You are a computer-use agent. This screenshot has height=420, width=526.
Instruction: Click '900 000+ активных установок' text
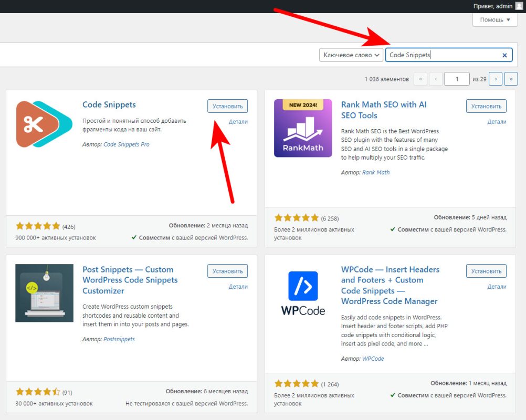point(56,238)
